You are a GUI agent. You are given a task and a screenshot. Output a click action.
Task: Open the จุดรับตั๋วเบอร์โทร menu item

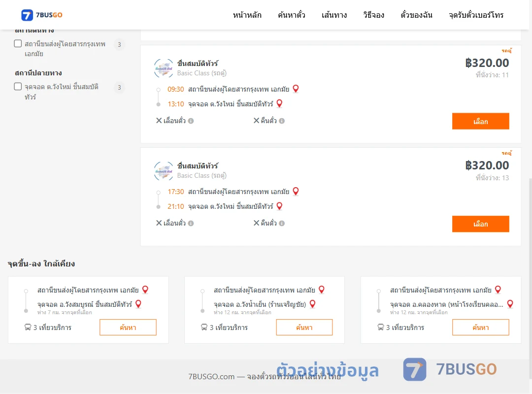point(476,15)
